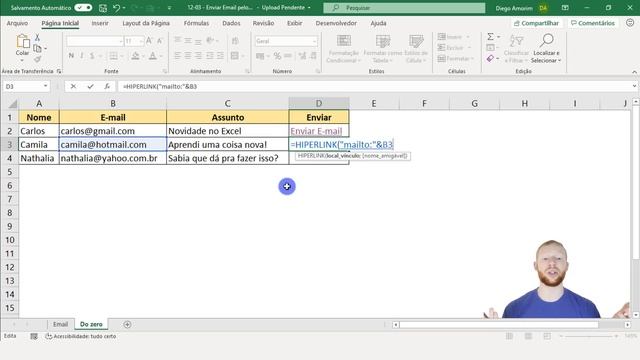Expand the formula bar chevron
This screenshot has height=360, width=640.
(634, 86)
